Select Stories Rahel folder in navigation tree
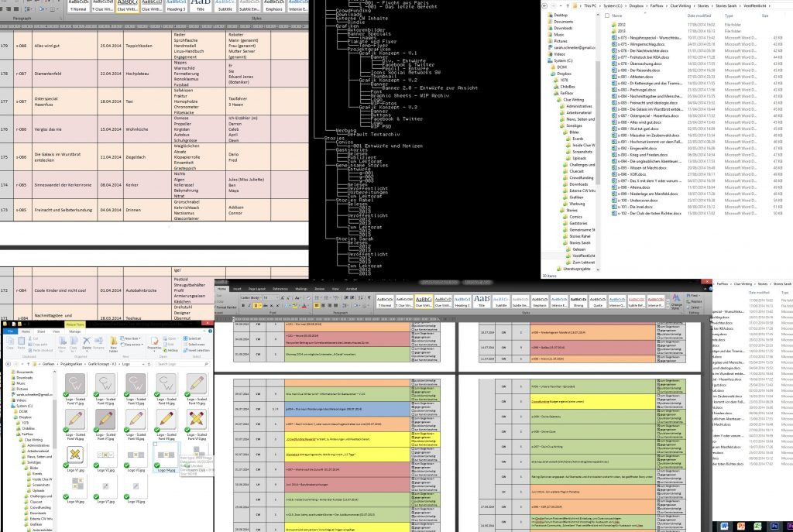The width and height of the screenshot is (793, 532). [x=582, y=235]
